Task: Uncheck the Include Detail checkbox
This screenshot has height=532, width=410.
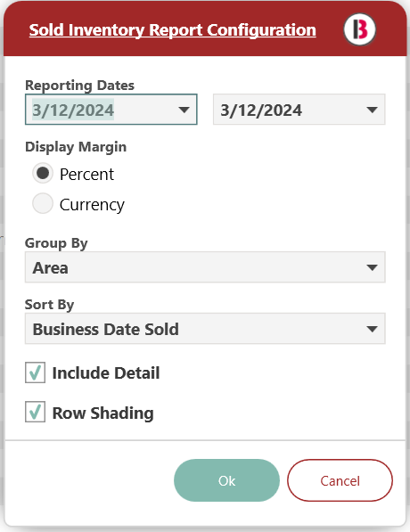Action: 35,372
